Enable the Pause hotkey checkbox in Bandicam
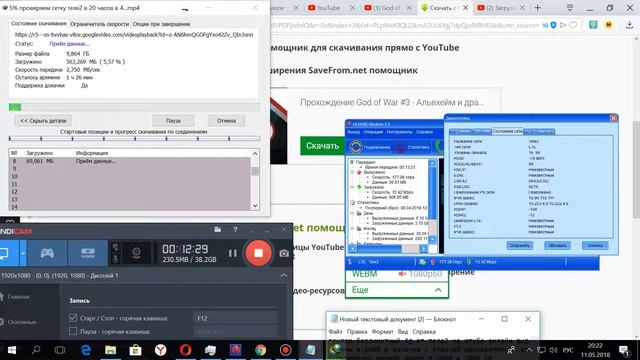Viewport: 640px width, 360px height. point(73,331)
